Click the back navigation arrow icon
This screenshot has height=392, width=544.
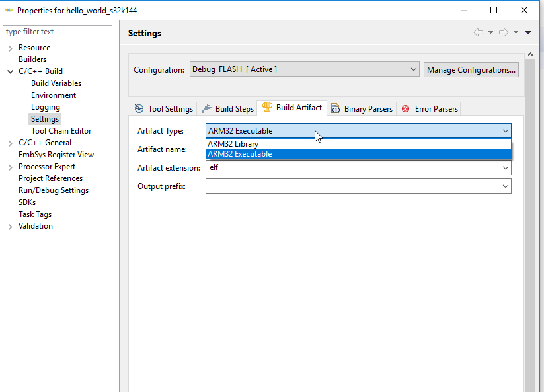click(479, 32)
